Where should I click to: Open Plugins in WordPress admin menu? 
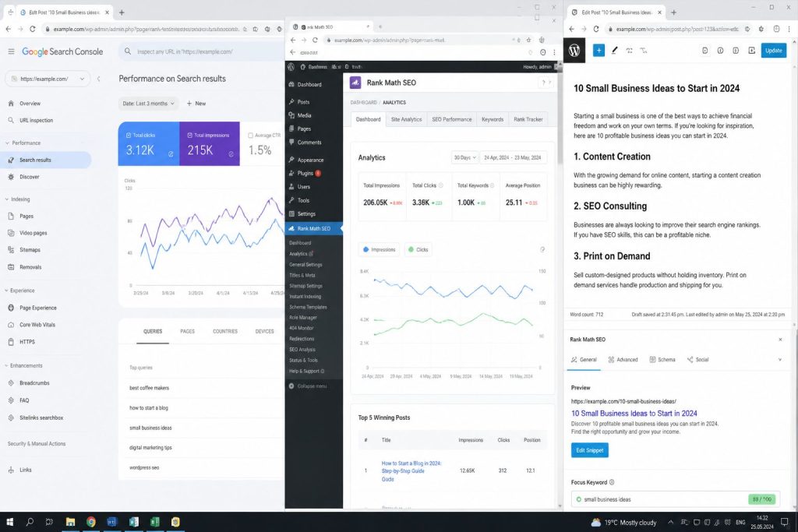[305, 174]
